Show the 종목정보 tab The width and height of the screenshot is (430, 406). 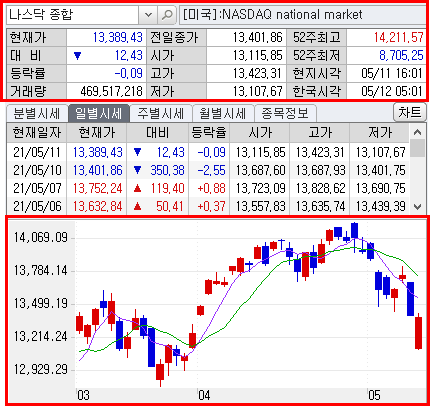285,114
